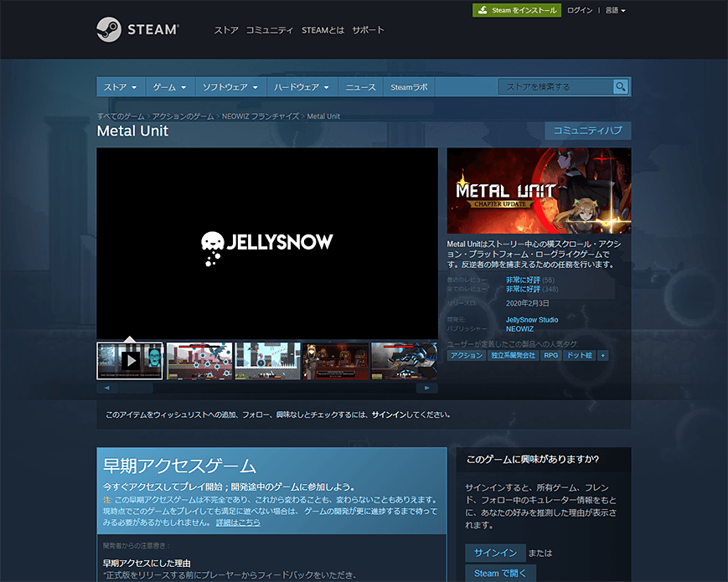Expand the ハードウェア dropdown

coord(301,86)
